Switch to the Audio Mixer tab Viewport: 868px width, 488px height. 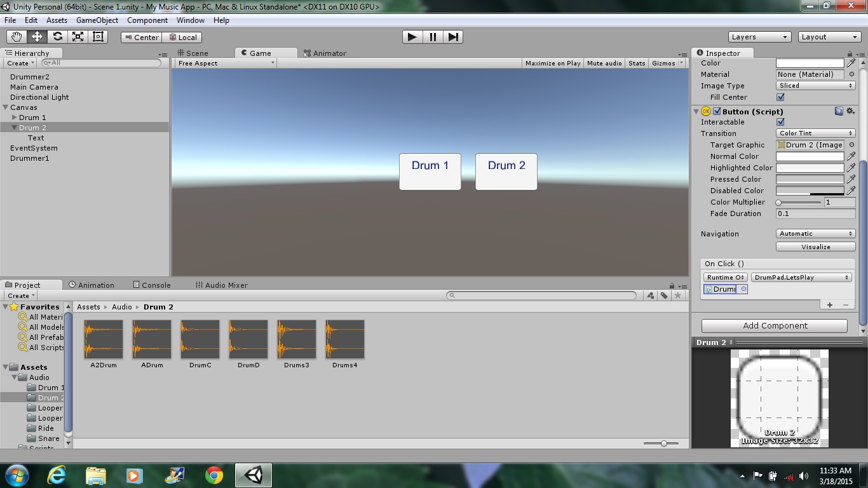pos(222,285)
